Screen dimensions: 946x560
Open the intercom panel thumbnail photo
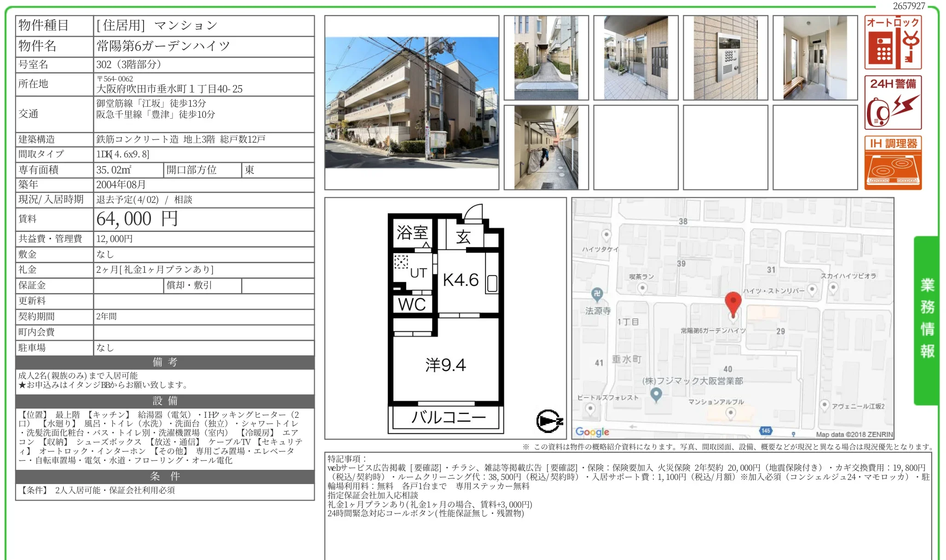[x=725, y=58]
